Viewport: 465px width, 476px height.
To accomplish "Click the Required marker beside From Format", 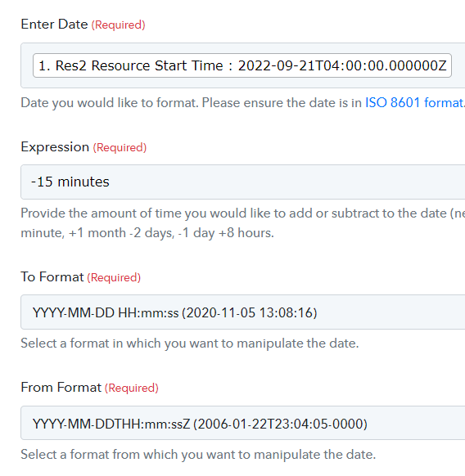I will 132,388.
